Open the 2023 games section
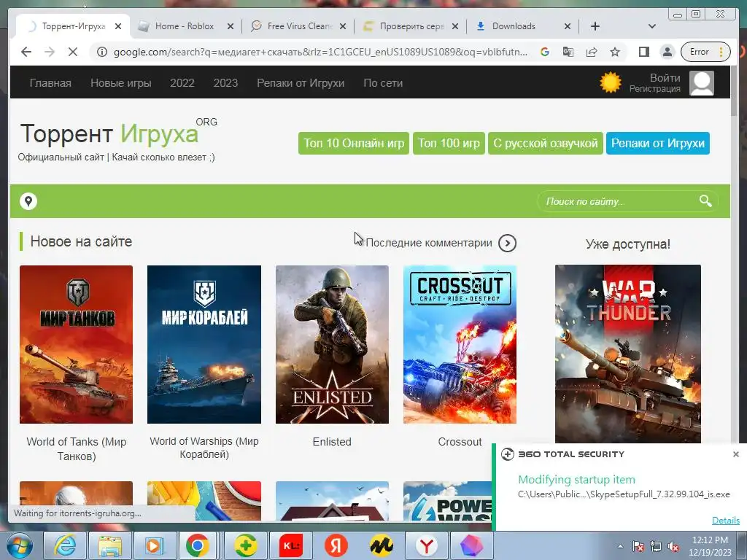747x560 pixels. [x=225, y=83]
